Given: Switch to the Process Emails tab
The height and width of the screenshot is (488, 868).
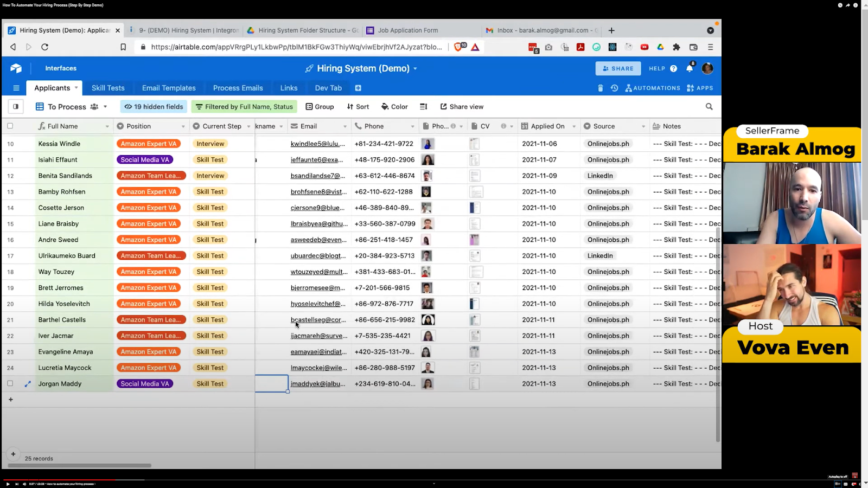Looking at the screenshot, I should (x=238, y=88).
